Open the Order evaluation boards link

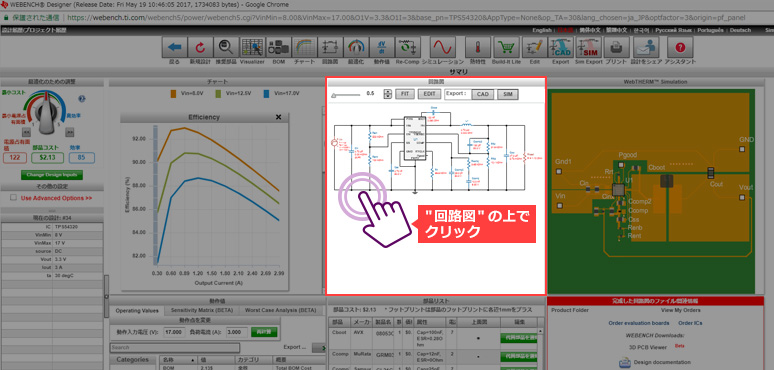coord(639,323)
